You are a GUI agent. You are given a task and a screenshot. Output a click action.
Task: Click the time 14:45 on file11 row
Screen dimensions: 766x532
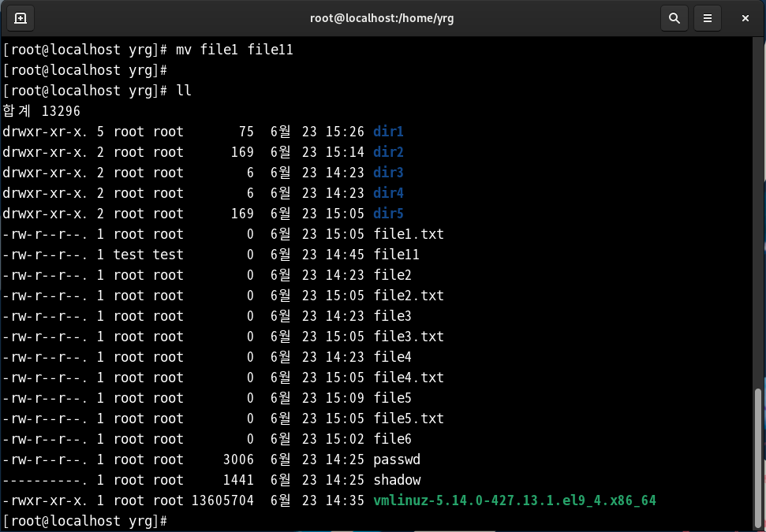click(x=345, y=255)
